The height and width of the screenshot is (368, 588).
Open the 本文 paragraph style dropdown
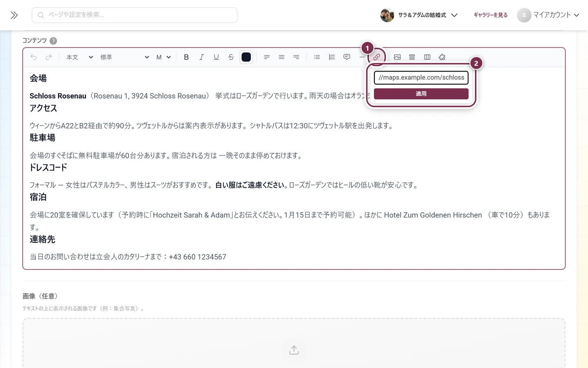pyautogui.click(x=80, y=57)
